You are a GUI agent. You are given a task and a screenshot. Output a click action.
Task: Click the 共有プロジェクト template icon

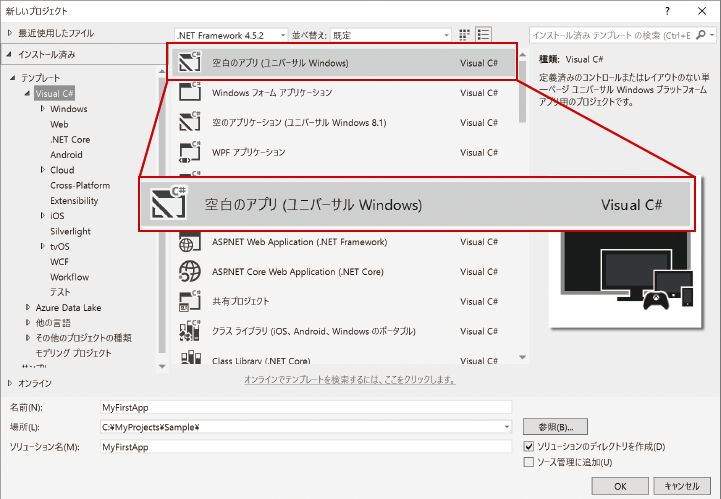point(190,301)
